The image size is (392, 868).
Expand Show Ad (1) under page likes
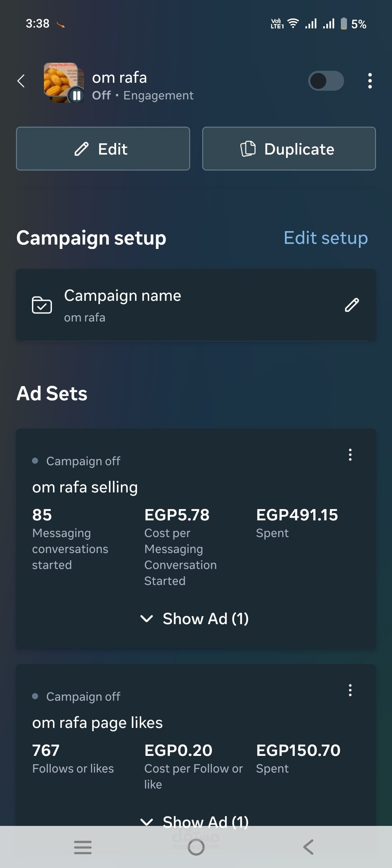click(x=195, y=821)
